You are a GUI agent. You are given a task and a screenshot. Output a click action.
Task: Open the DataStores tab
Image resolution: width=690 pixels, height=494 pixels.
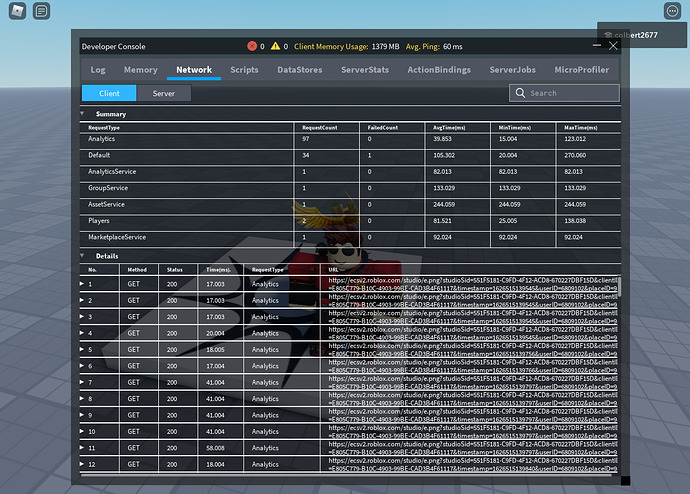coord(300,70)
